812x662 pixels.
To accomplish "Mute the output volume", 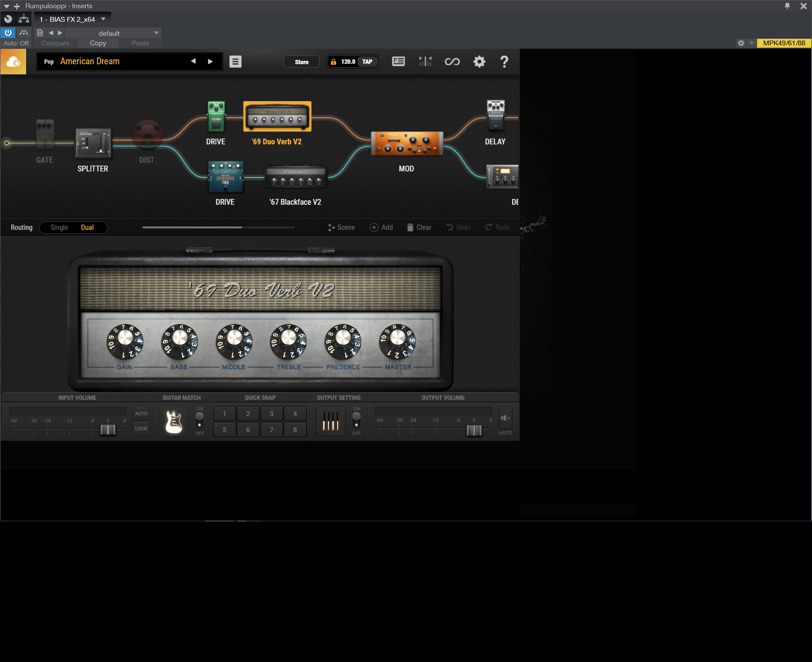I will click(x=505, y=418).
